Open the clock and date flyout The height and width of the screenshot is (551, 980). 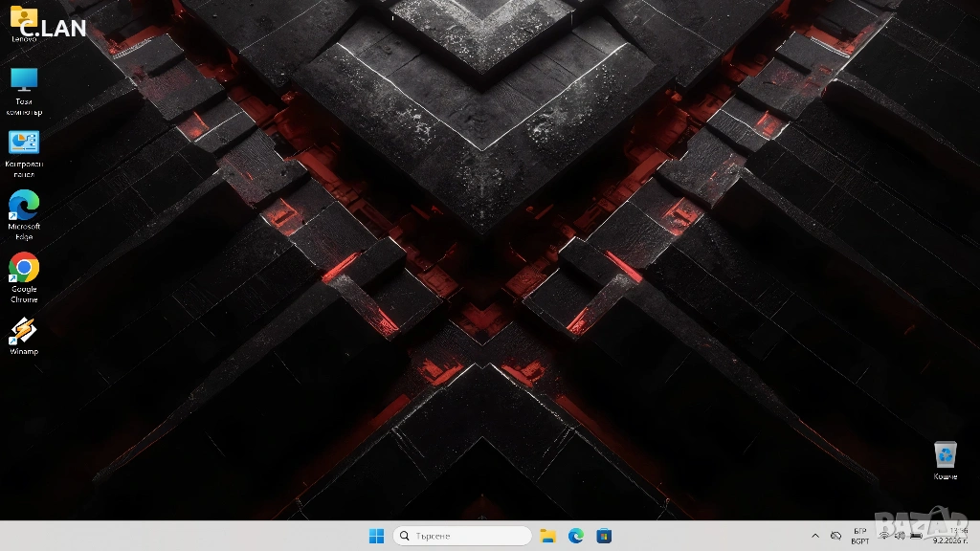[x=950, y=536]
